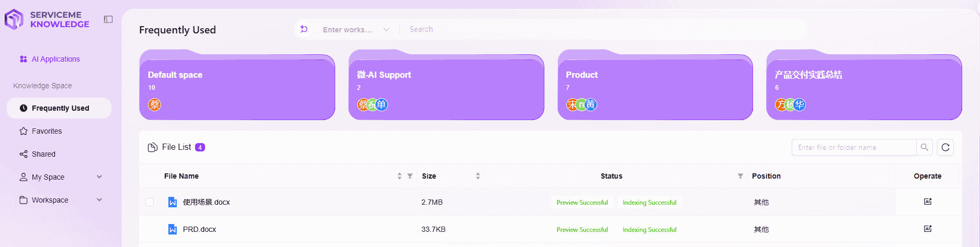Expand the Workspace section
Screen dimensions: 980x247
click(x=99, y=200)
